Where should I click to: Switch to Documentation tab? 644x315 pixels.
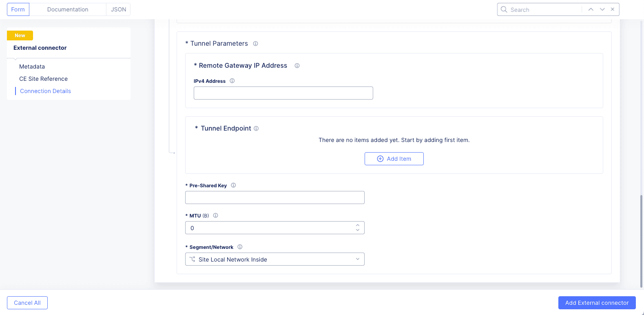[x=68, y=9]
